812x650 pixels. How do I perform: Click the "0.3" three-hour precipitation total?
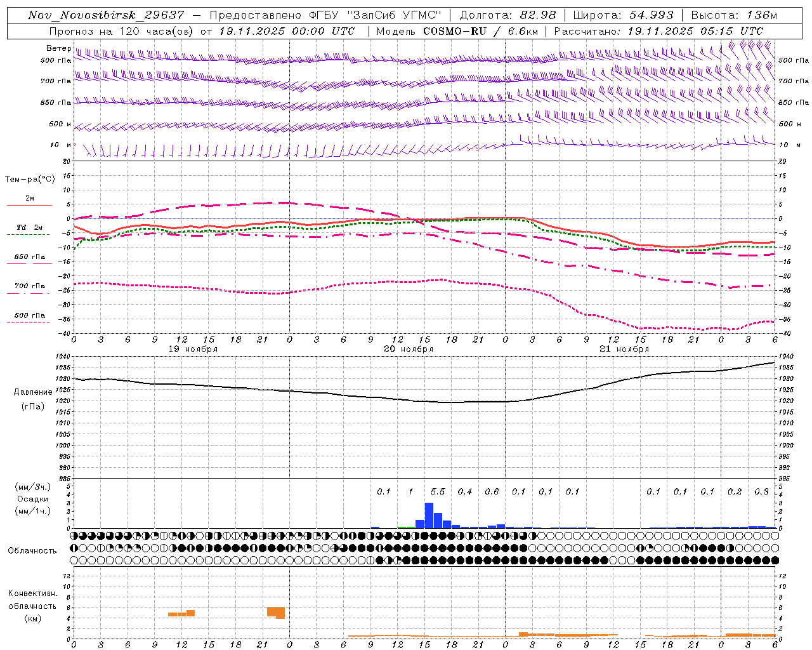click(761, 492)
